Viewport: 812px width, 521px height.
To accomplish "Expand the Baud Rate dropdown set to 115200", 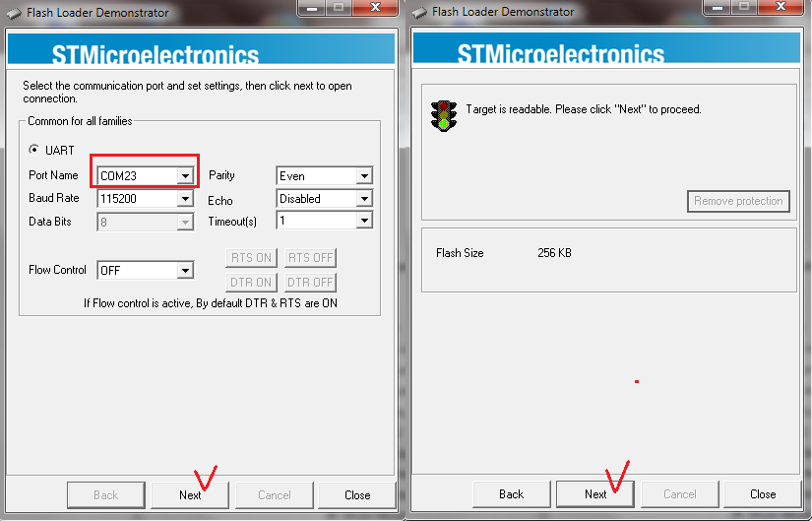I will click(x=184, y=199).
